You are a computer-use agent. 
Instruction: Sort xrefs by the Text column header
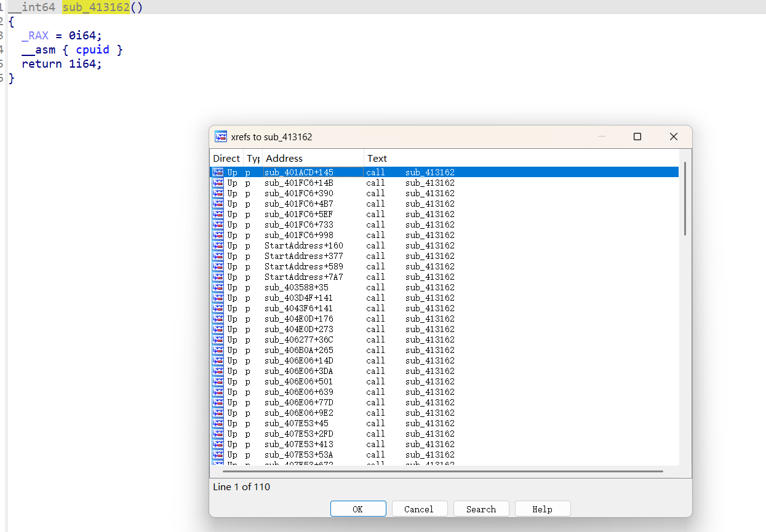click(377, 158)
